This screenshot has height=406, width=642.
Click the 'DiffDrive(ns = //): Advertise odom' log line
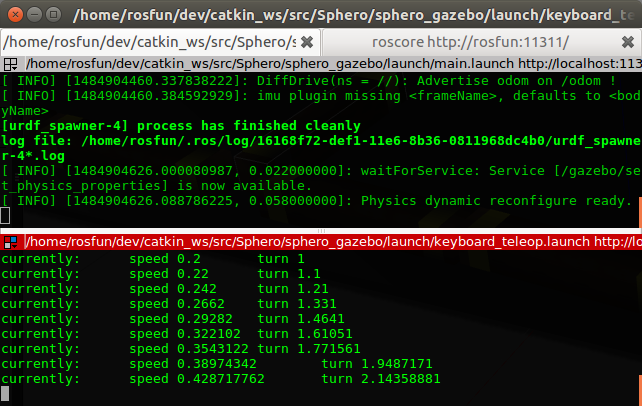(x=309, y=81)
